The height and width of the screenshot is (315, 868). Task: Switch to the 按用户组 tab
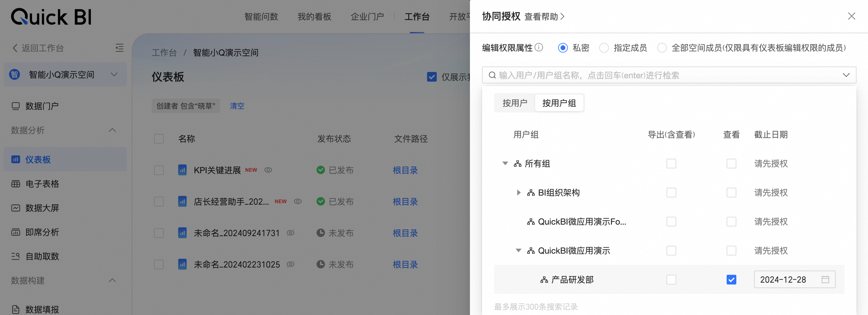click(x=559, y=103)
